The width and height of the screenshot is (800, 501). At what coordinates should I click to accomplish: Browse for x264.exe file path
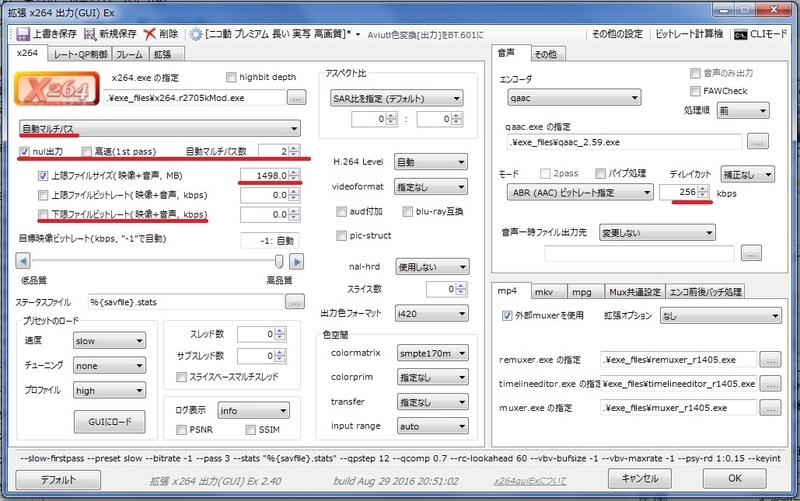tap(296, 97)
